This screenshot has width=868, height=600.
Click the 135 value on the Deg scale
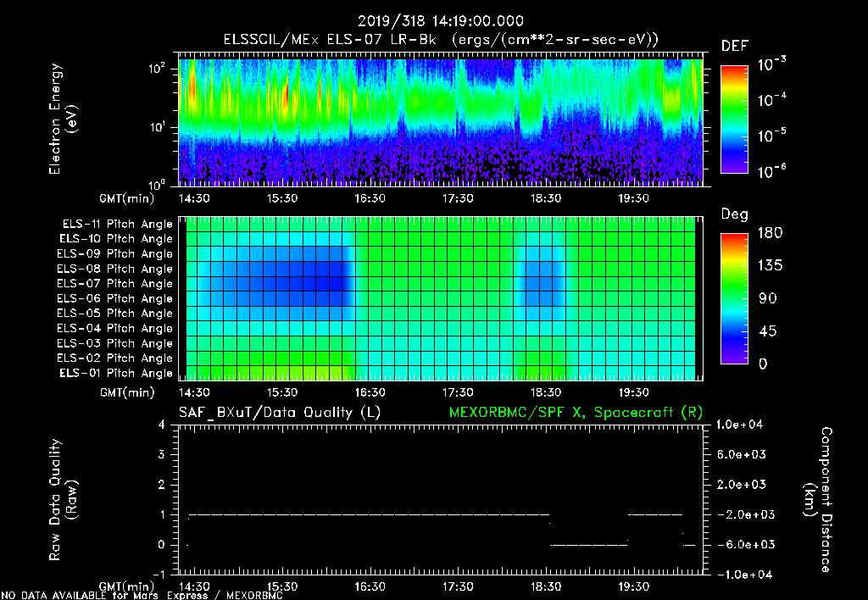pyautogui.click(x=770, y=266)
